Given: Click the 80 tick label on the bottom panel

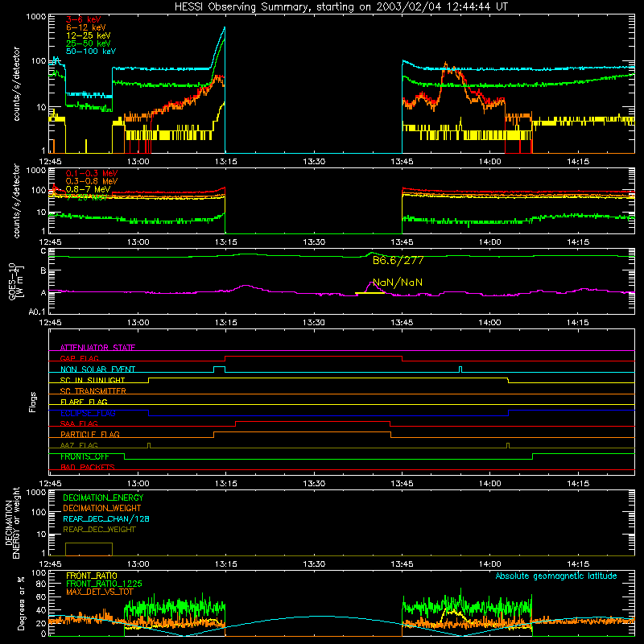Looking at the screenshot, I should (x=41, y=584).
